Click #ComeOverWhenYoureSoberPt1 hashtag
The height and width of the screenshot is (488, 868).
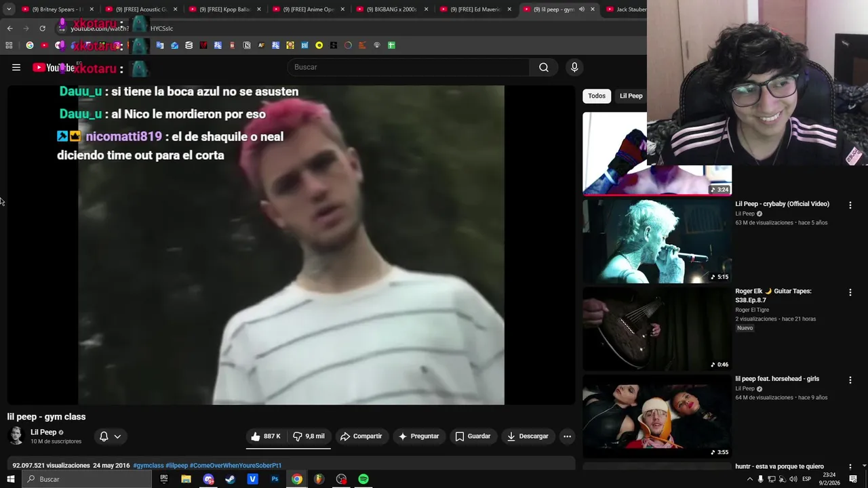235,466
